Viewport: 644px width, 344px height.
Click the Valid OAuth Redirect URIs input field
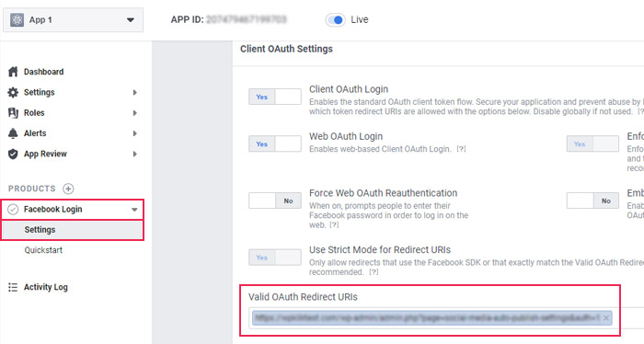point(446,318)
